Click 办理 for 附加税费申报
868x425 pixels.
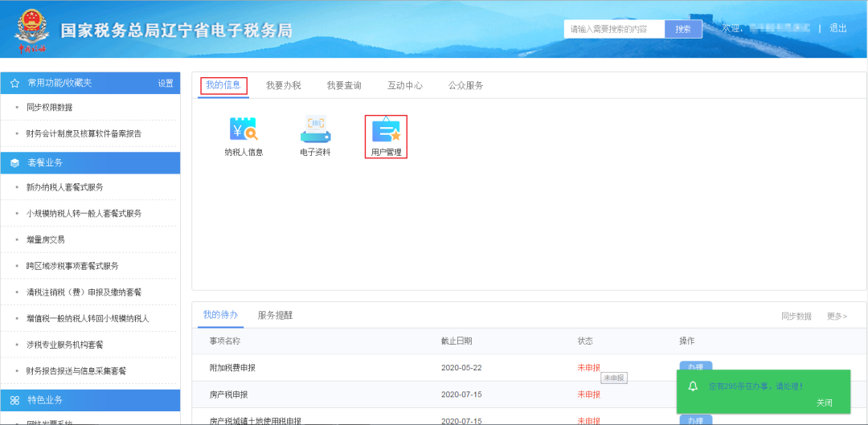click(x=696, y=366)
